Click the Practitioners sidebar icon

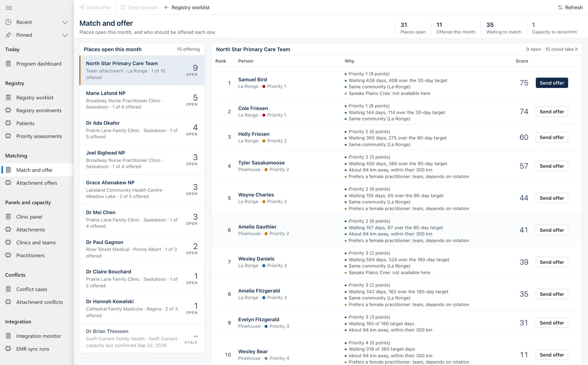click(8, 255)
